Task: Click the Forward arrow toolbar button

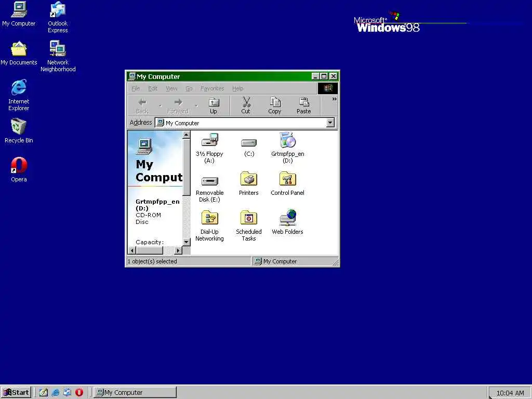Action: click(x=178, y=105)
